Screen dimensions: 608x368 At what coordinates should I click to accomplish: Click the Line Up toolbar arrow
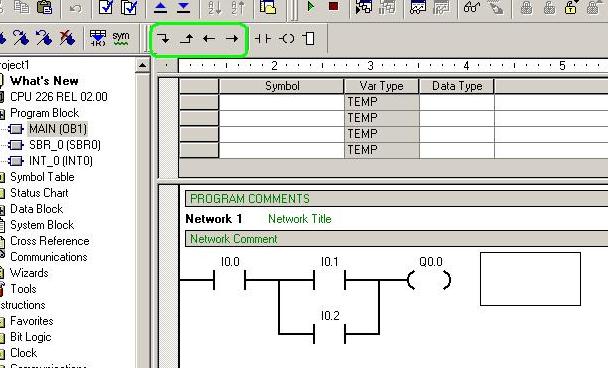pyautogui.click(x=187, y=38)
